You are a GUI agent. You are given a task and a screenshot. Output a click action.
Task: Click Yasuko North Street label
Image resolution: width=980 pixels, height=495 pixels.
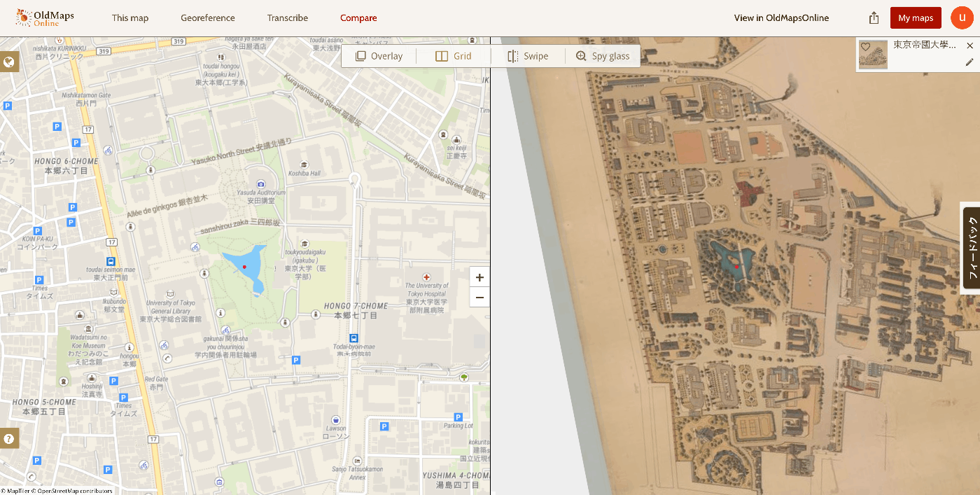[241, 151]
